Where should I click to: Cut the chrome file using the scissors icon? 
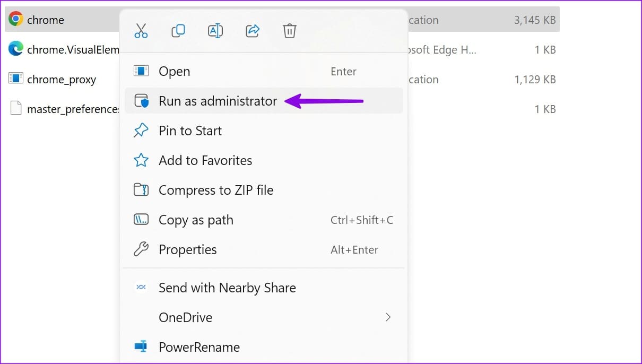pos(141,31)
